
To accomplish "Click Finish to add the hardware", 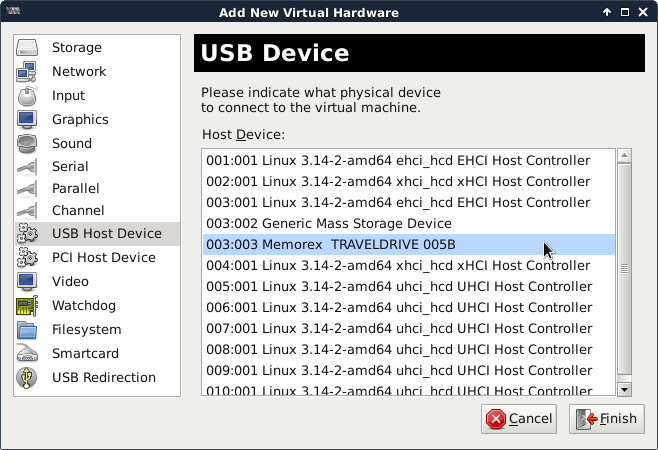I will pos(606,419).
